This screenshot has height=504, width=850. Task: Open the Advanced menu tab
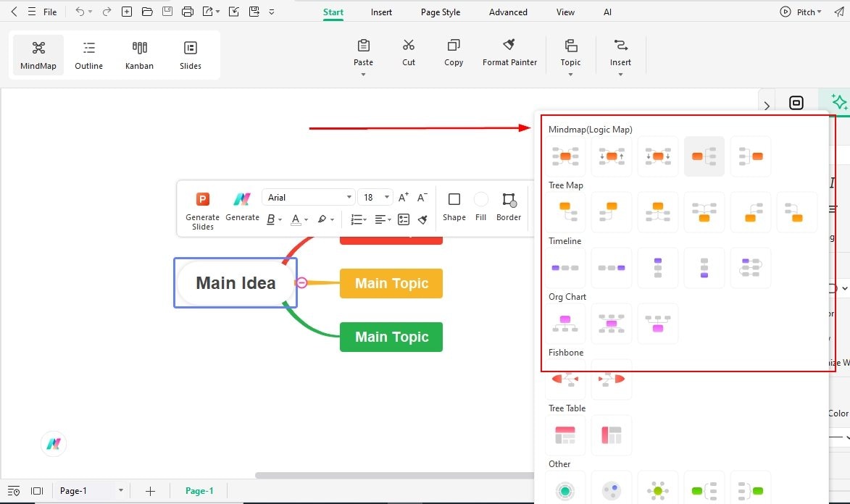pos(507,12)
